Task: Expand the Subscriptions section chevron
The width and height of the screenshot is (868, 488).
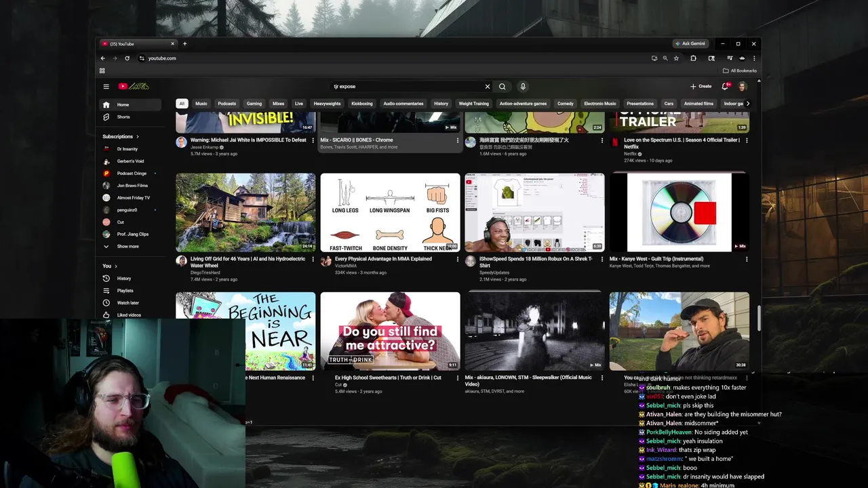Action: point(138,137)
